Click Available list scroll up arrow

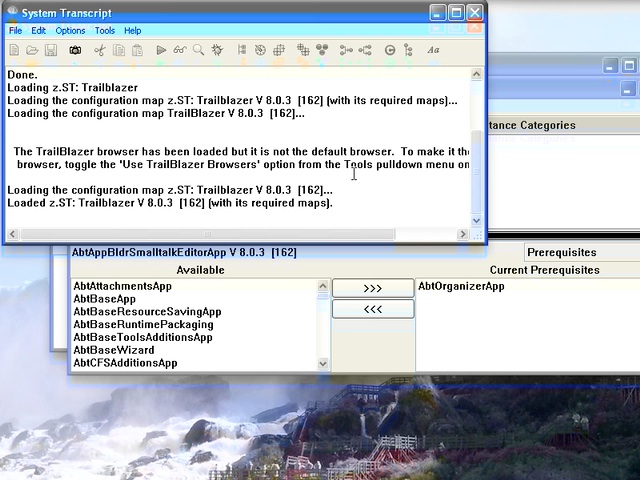323,286
